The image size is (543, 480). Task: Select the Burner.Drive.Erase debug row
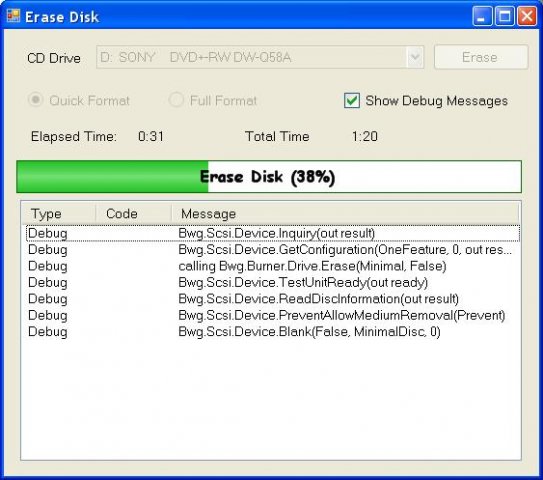pos(273,266)
